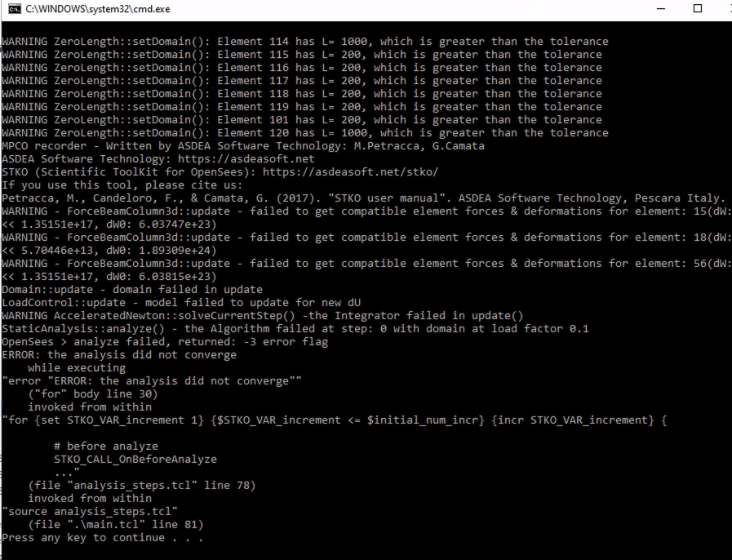732x560 pixels.
Task: Click the unquoted line starting 'ERROR: the analysis'
Action: [119, 355]
